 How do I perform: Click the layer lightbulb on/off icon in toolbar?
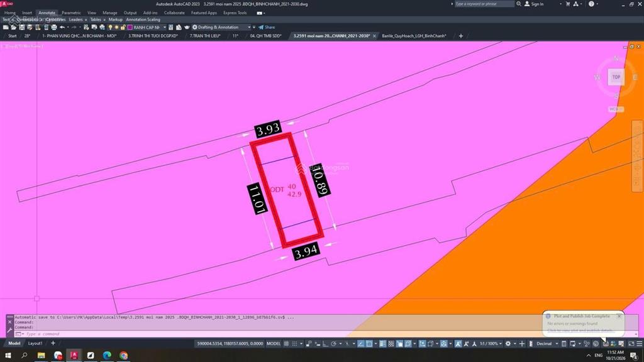(110, 28)
